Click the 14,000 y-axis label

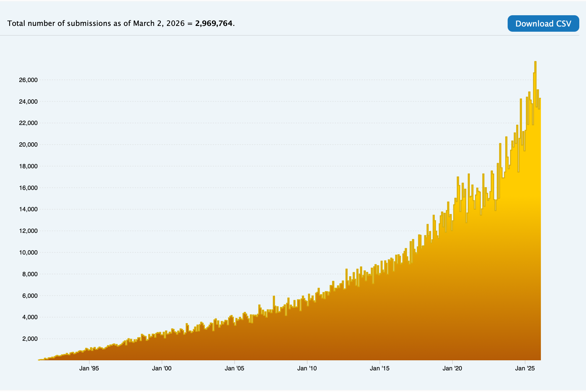tap(28, 209)
